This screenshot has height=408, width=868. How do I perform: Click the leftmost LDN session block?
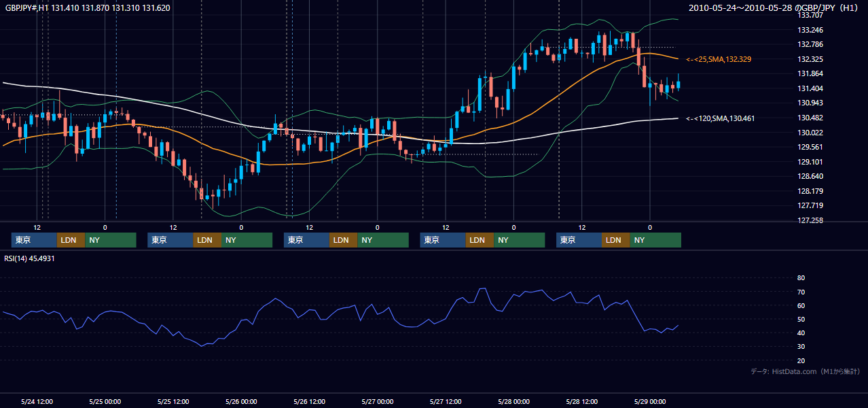71,240
